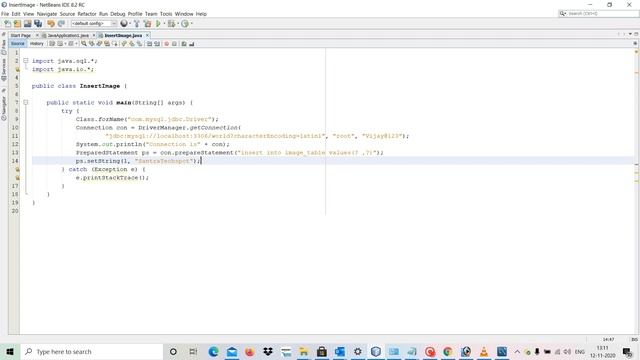Open VLC media player from taskbar
This screenshot has width=640, height=360.
pyautogui.click(x=484, y=352)
